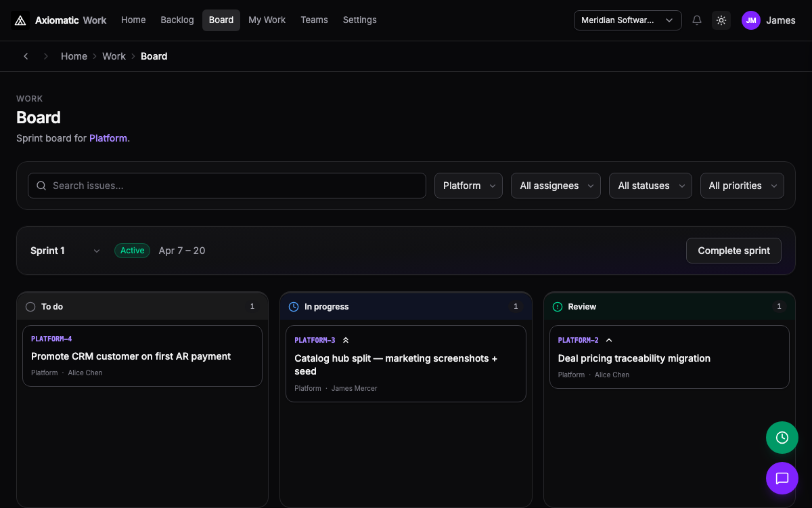
Task: Open the All statuses filter dropdown
Action: click(650, 186)
